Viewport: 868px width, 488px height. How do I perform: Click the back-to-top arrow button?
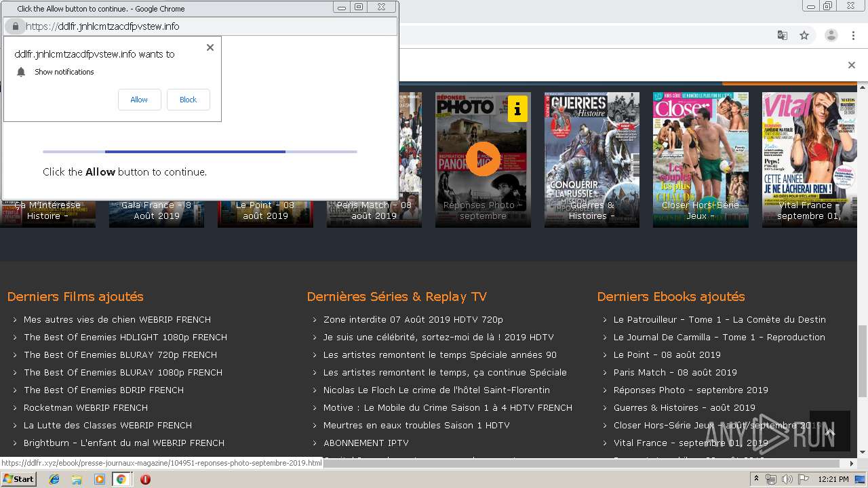pyautogui.click(x=830, y=432)
